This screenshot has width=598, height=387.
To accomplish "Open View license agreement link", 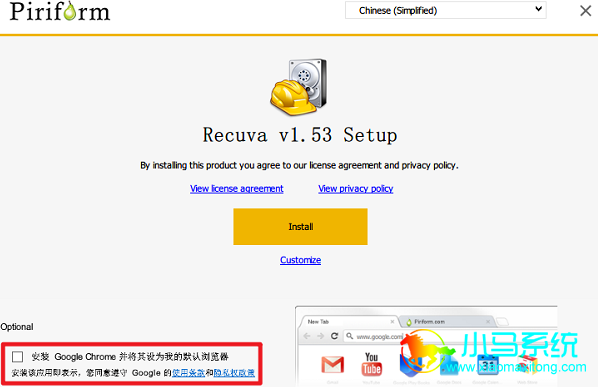I will coord(236,189).
